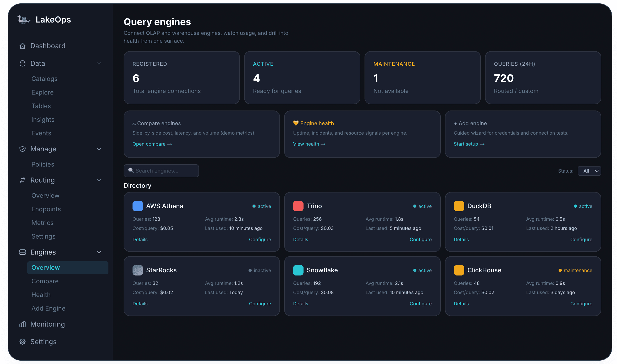The height and width of the screenshot is (364, 617).
Task: Collapse the Manage section chevron
Action: [99, 149]
